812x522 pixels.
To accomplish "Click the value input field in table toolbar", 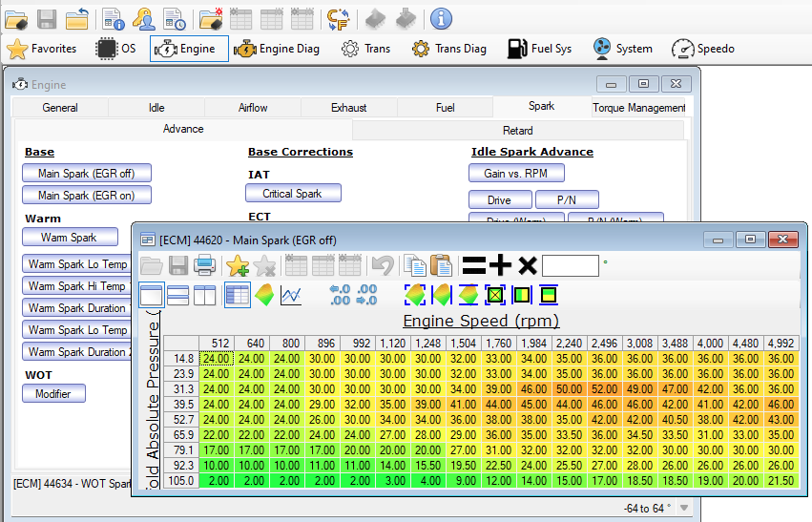I will (571, 266).
